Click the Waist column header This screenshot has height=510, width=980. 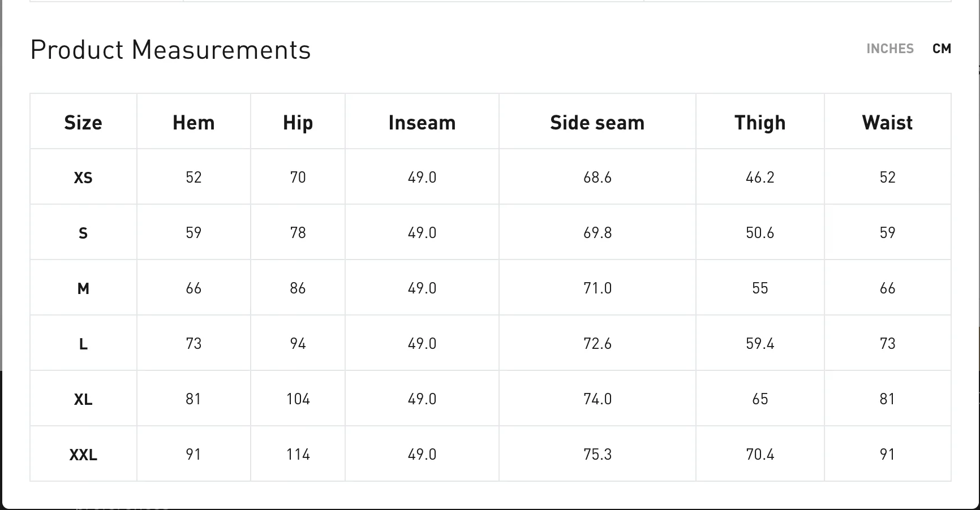pyautogui.click(x=887, y=123)
